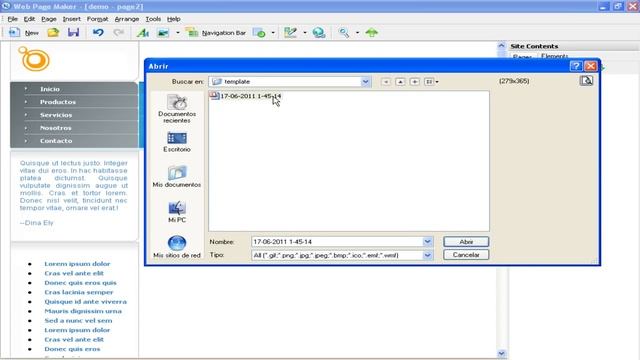
Task: Click the Inicio navigation item
Action: pyautogui.click(x=50, y=89)
